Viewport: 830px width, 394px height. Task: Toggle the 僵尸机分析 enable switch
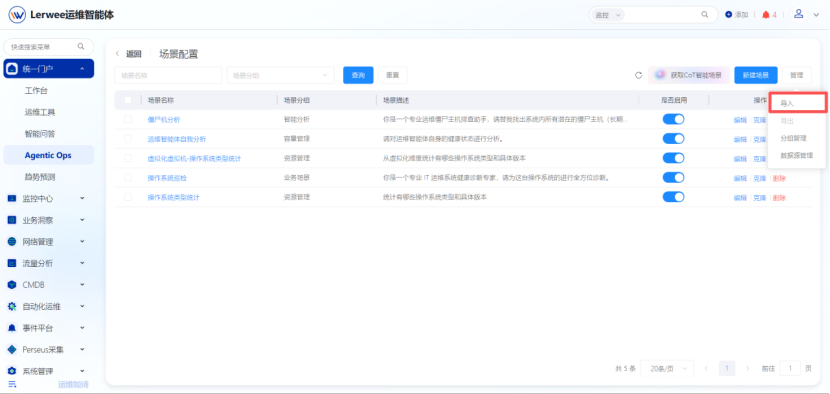673,119
